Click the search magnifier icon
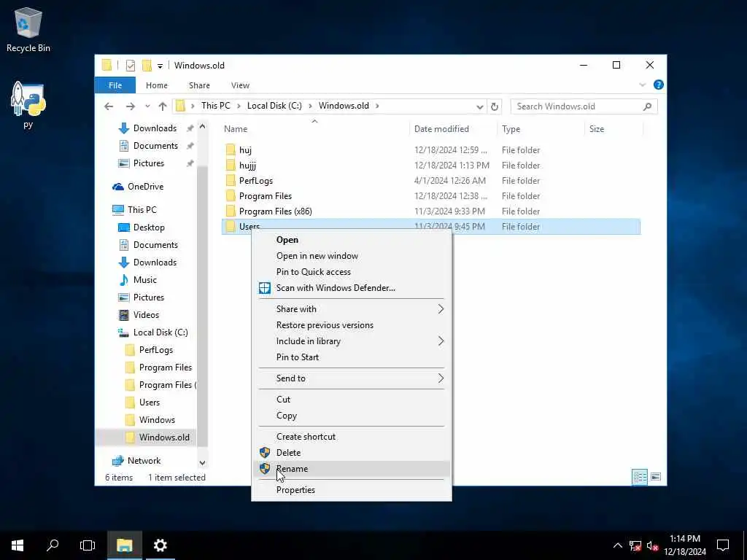The width and height of the screenshot is (747, 560). click(x=647, y=106)
